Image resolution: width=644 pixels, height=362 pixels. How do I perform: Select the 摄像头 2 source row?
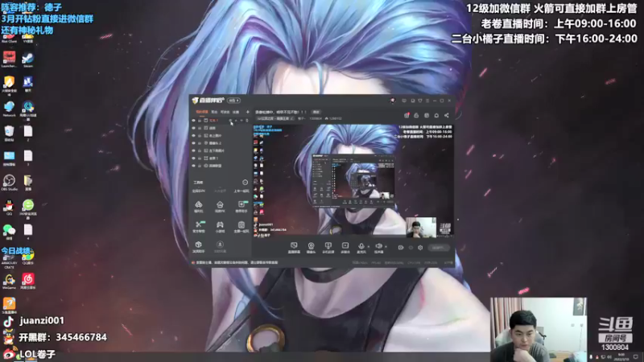(x=221, y=143)
